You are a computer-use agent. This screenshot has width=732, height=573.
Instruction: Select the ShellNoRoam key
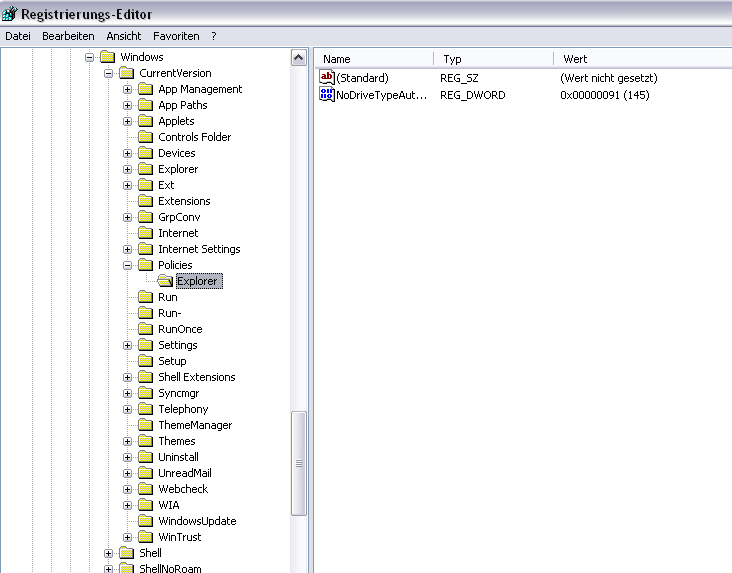(170, 568)
